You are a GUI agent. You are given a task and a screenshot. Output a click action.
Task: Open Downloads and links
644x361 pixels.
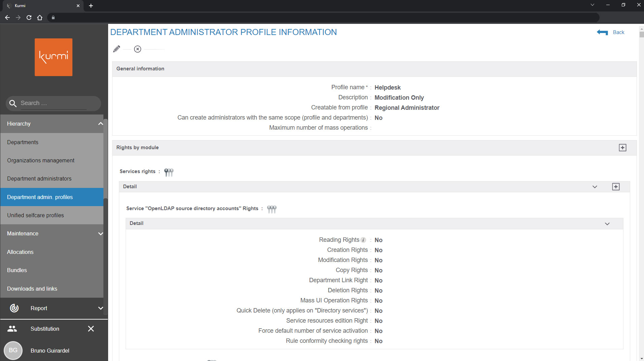52,289
